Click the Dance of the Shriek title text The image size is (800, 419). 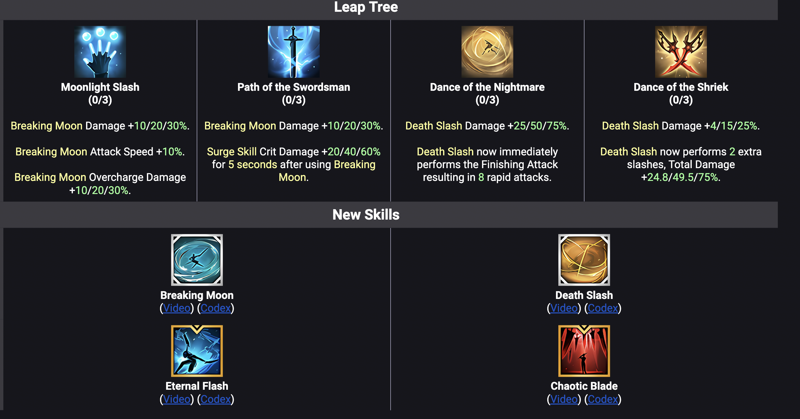click(681, 87)
